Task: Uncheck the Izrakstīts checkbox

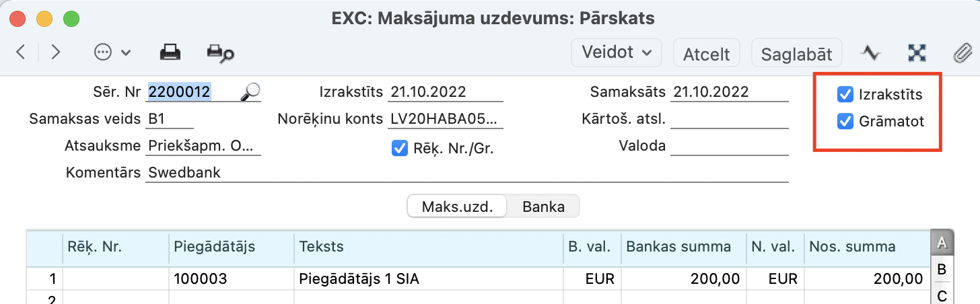Action: [845, 94]
